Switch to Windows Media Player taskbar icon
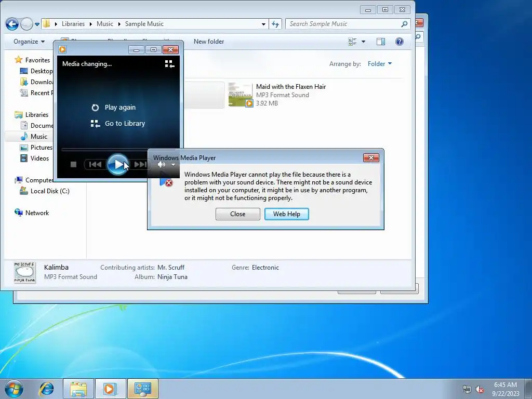This screenshot has height=399, width=532. [110, 389]
